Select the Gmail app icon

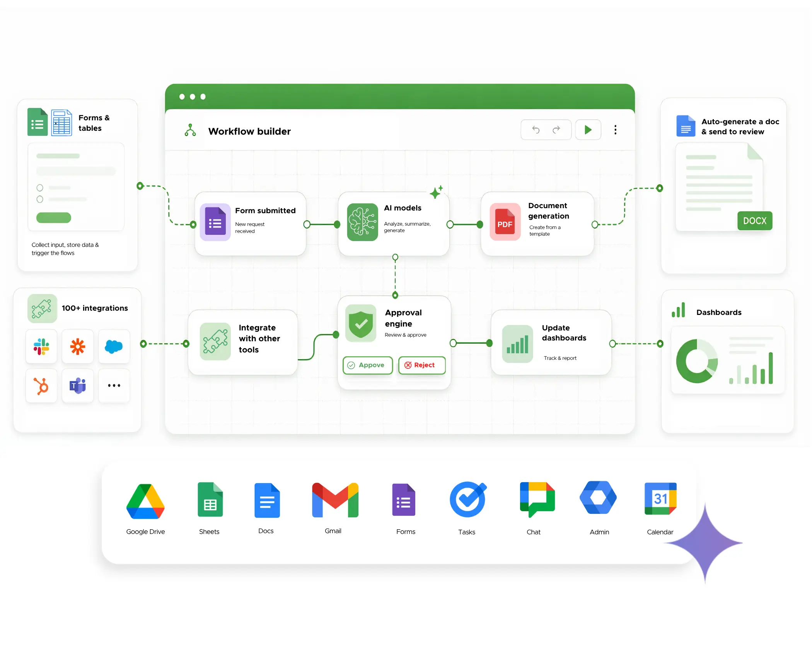pyautogui.click(x=335, y=499)
